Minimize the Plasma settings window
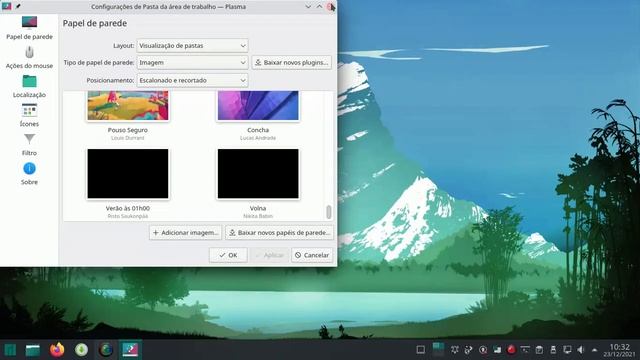Screen dimensions: 640x360 coord(308,7)
